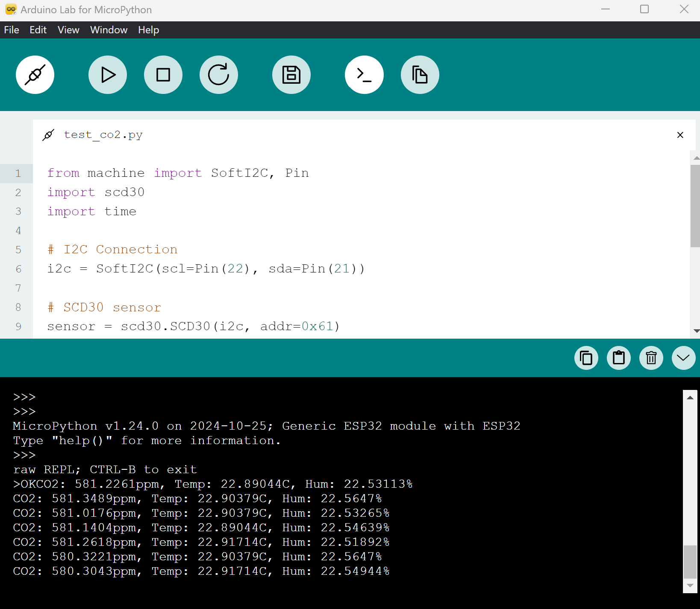The image size is (700, 609).
Task: Maximize the Arduino Lab window
Action: pyautogui.click(x=644, y=9)
